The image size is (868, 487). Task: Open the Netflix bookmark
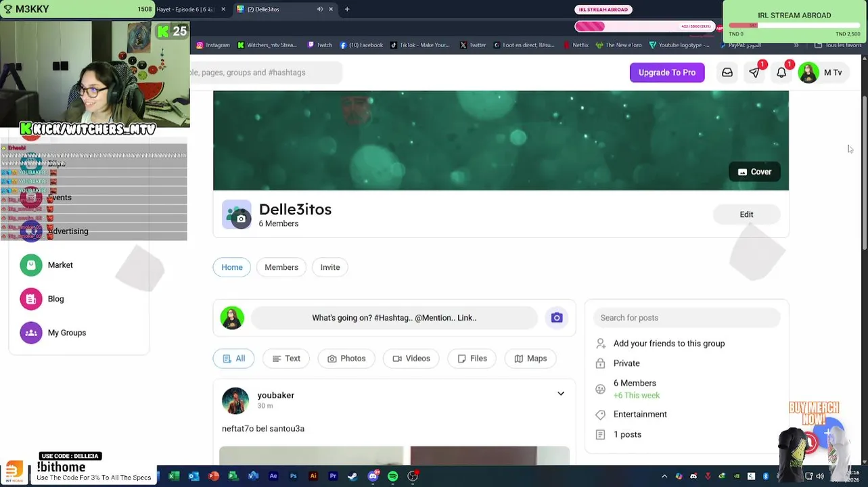(x=576, y=45)
